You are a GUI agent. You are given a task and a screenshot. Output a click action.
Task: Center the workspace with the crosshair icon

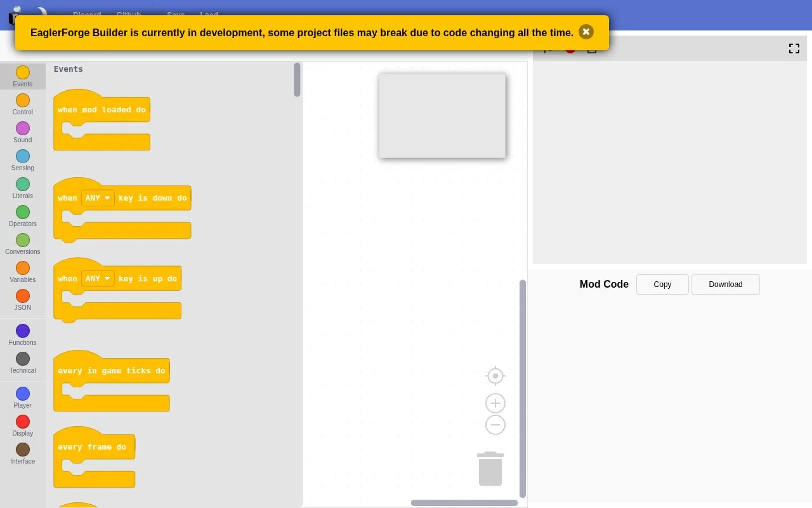[495, 376]
